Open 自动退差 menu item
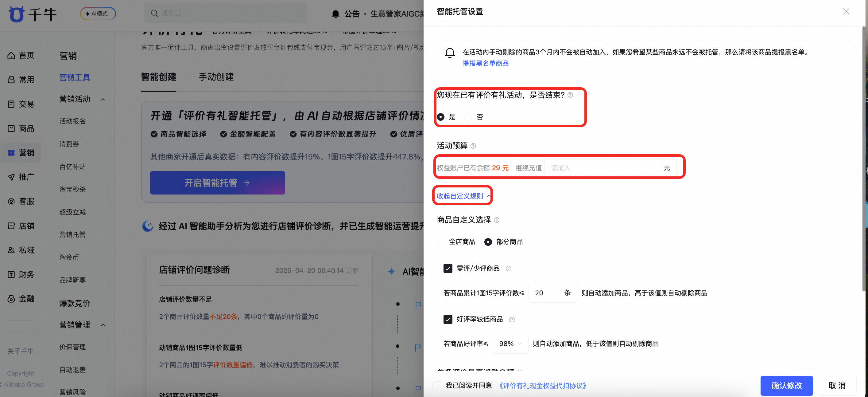 [x=72, y=370]
